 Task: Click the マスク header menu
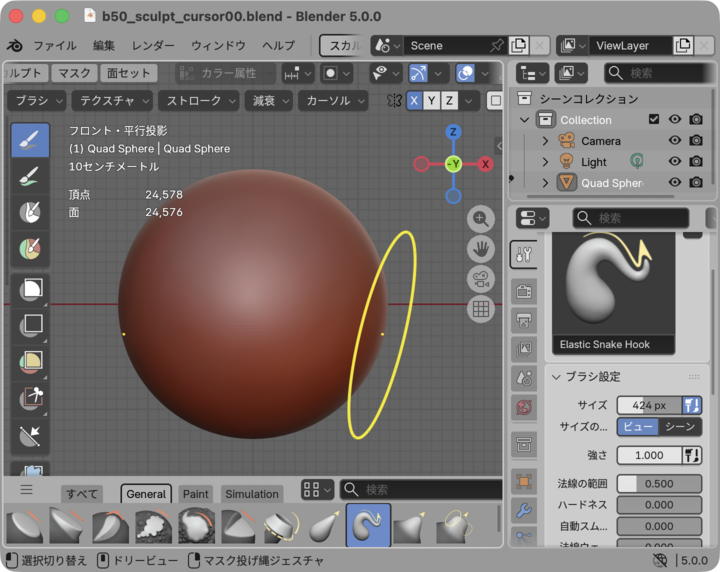pos(74,73)
